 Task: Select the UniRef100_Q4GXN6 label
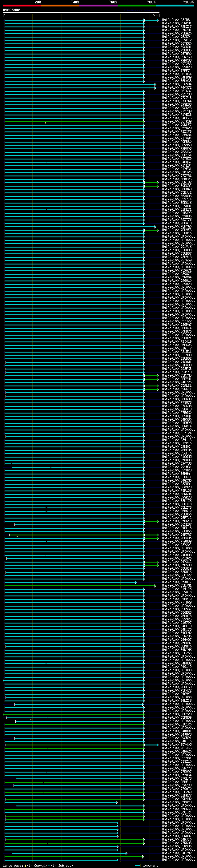176,480
